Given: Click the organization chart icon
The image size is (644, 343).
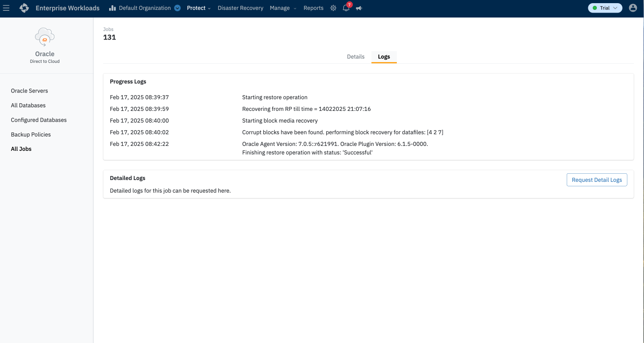Looking at the screenshot, I should (x=112, y=8).
